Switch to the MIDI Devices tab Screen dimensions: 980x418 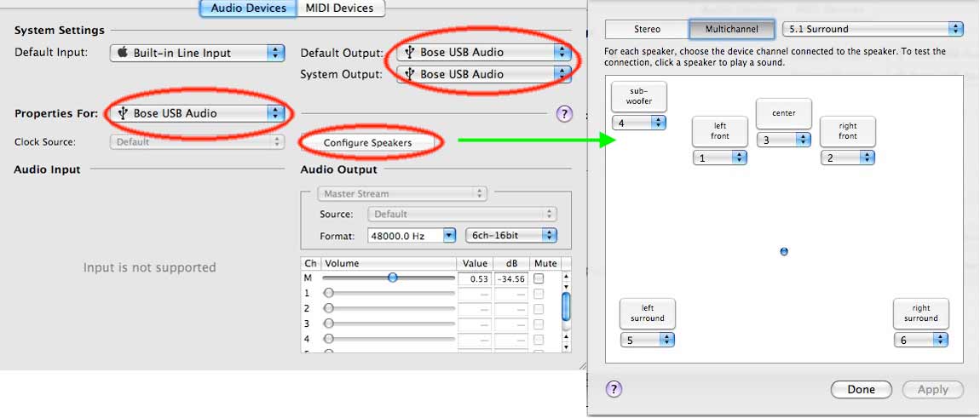339,9
